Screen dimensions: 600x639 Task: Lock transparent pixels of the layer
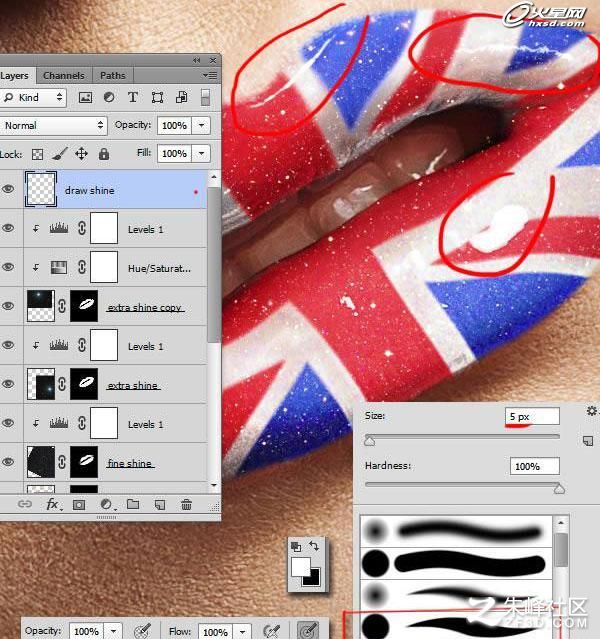coord(38,154)
